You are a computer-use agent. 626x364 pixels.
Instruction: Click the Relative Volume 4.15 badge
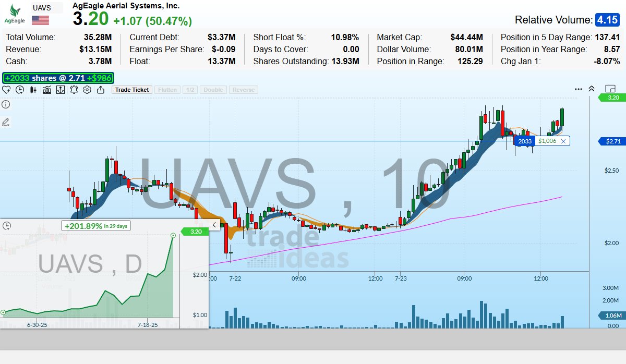point(607,20)
